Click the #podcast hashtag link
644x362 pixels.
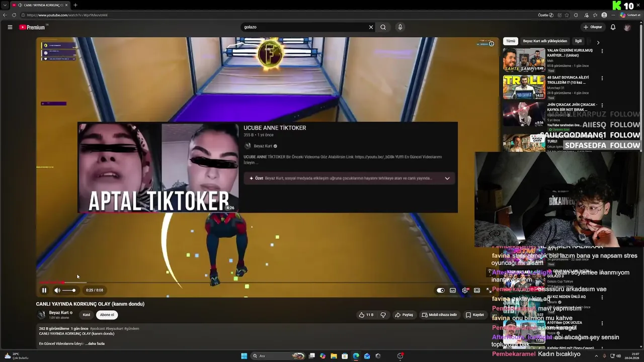click(97, 328)
